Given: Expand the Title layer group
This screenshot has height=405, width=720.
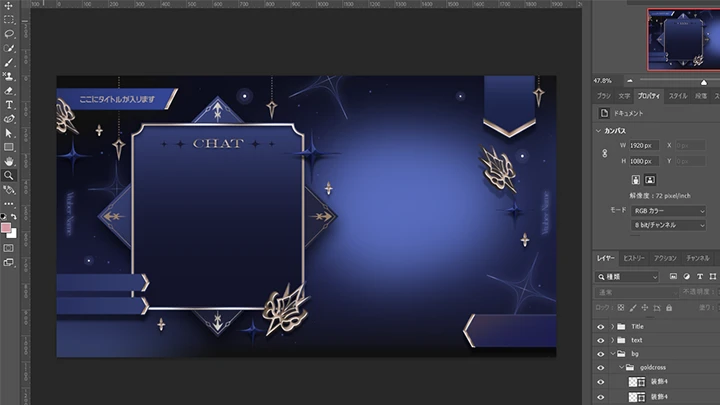Looking at the screenshot, I should 611,326.
